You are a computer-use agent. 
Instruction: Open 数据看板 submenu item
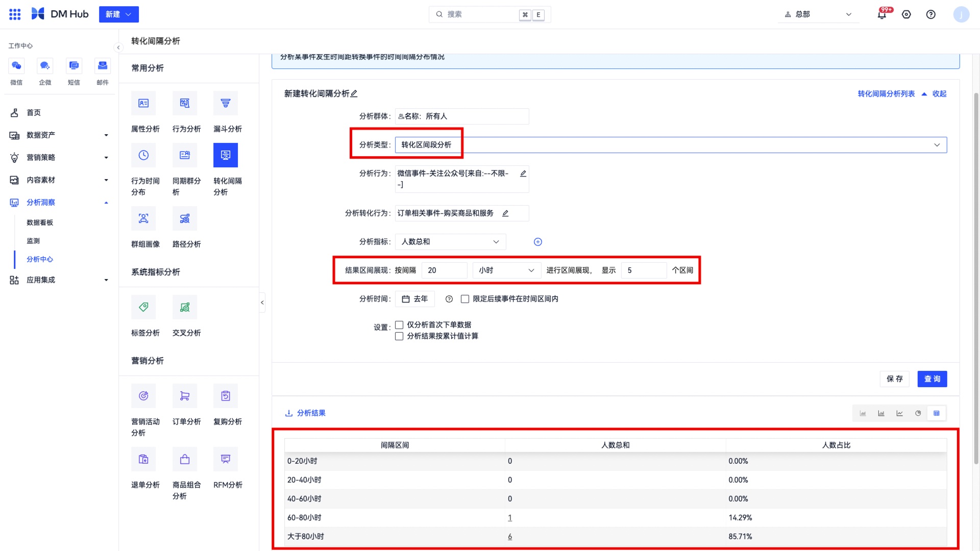40,222
